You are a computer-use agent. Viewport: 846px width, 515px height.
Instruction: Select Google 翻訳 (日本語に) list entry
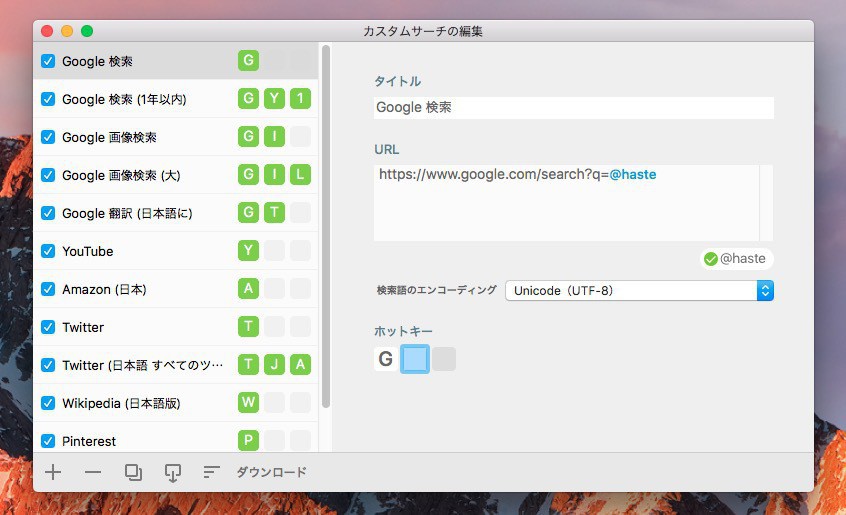(x=175, y=213)
